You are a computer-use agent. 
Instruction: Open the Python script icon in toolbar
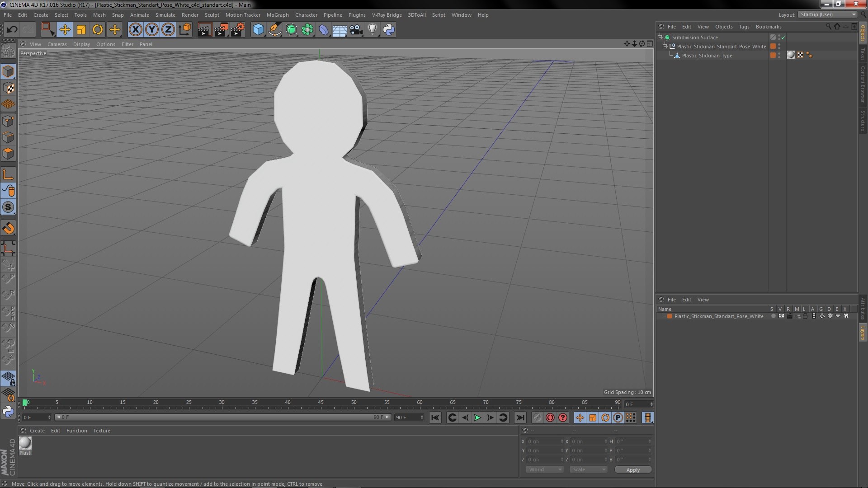click(x=389, y=30)
